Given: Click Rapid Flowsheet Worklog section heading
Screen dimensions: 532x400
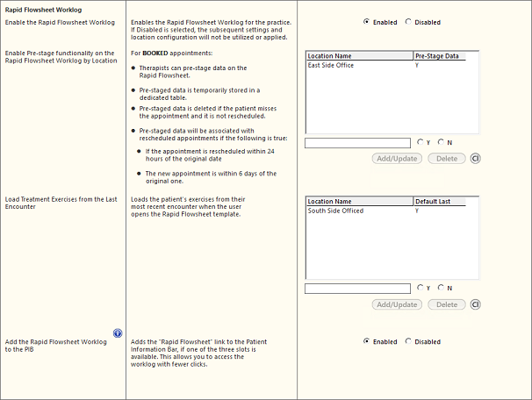Looking at the screenshot, I should (43, 10).
